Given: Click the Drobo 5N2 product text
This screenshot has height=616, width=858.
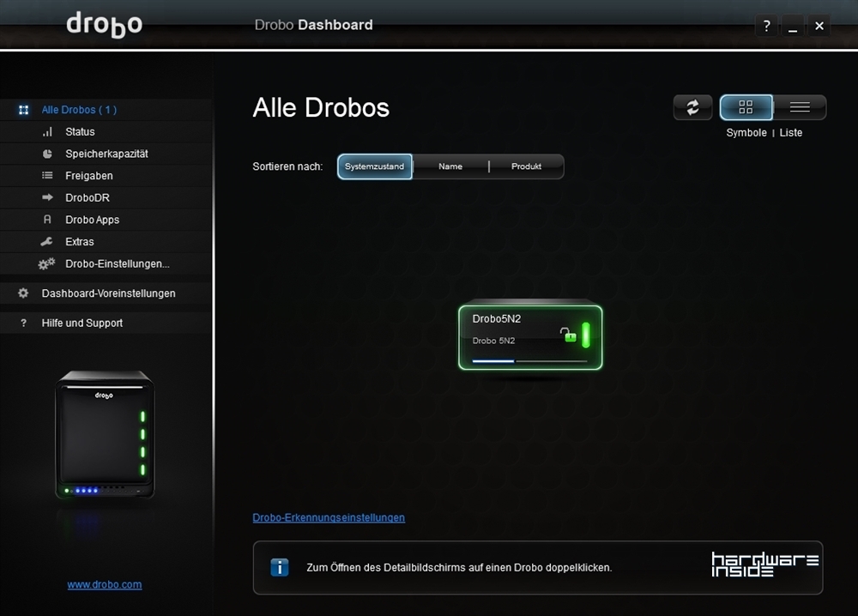Looking at the screenshot, I should [493, 341].
